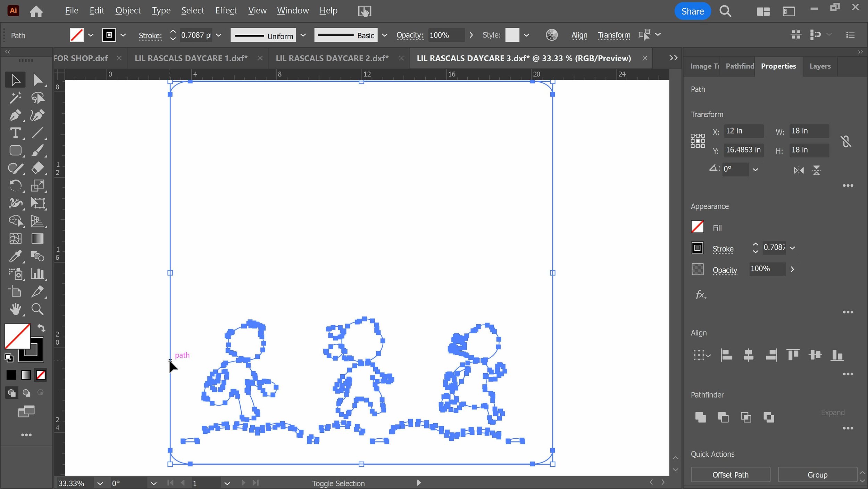
Task: Pick the Magic Wand tool
Action: click(x=15, y=98)
